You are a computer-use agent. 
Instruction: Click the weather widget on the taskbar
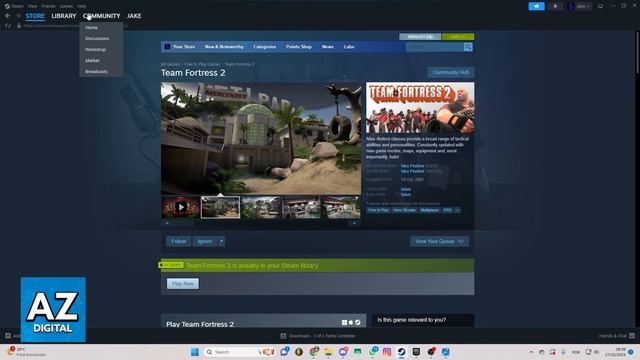tap(27, 352)
